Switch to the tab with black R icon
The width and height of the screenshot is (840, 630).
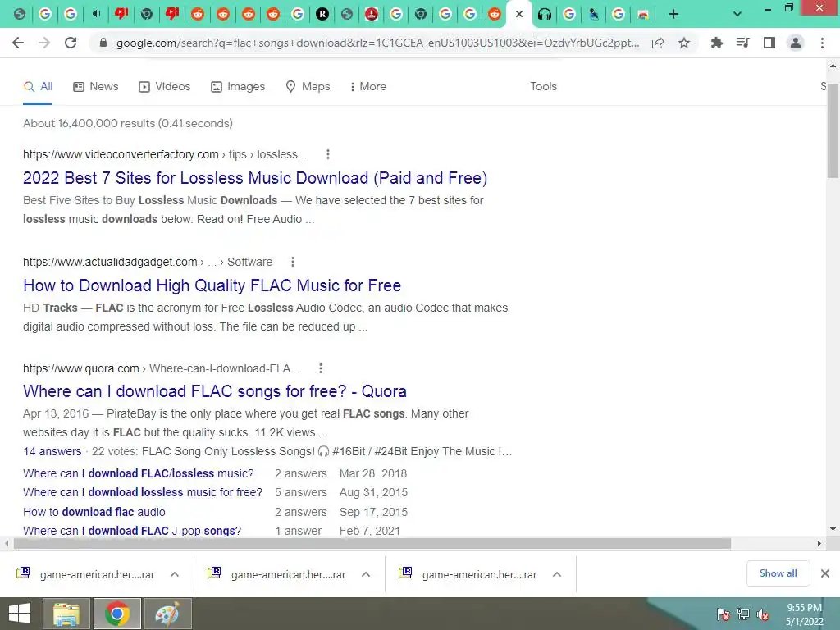(322, 14)
